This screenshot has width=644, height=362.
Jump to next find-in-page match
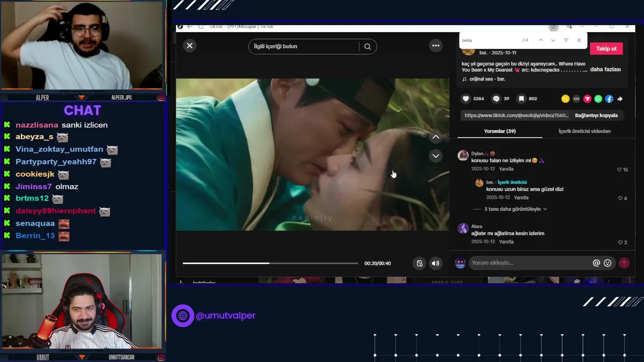(x=553, y=40)
